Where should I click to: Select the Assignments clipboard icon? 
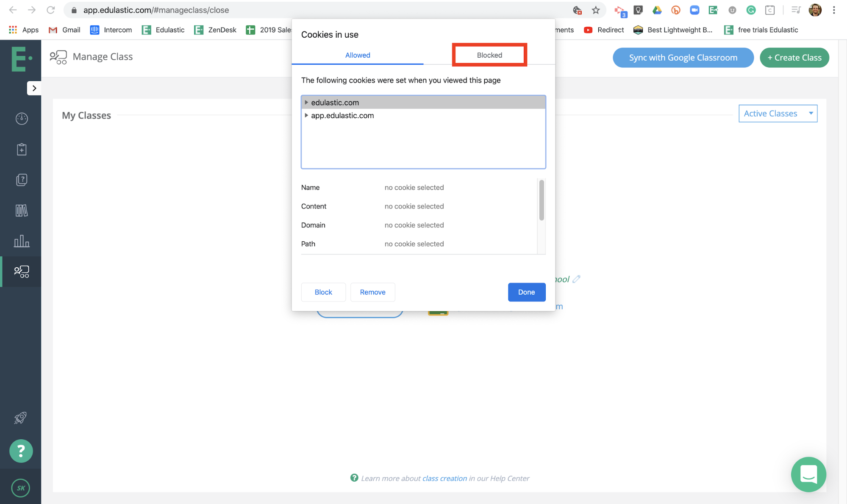click(21, 149)
